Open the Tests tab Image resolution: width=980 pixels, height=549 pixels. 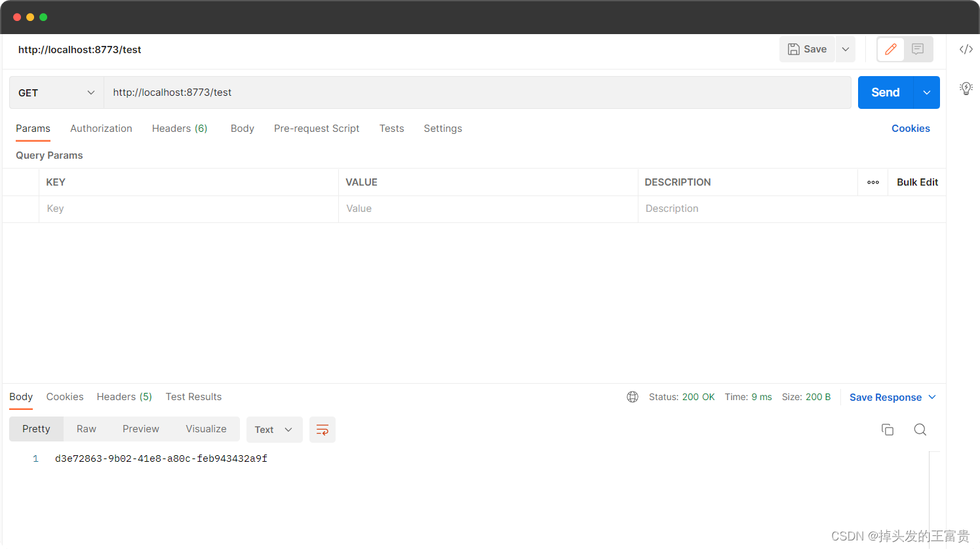[391, 129]
